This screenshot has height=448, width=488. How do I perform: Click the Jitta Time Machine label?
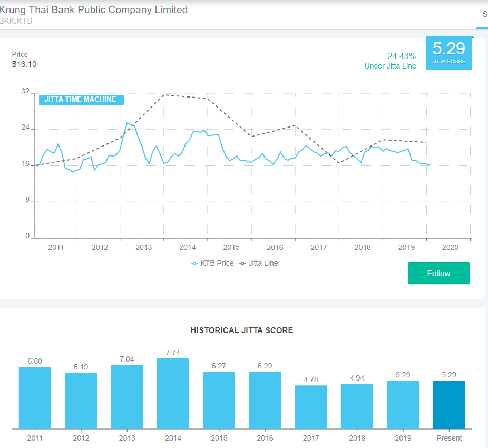82,100
